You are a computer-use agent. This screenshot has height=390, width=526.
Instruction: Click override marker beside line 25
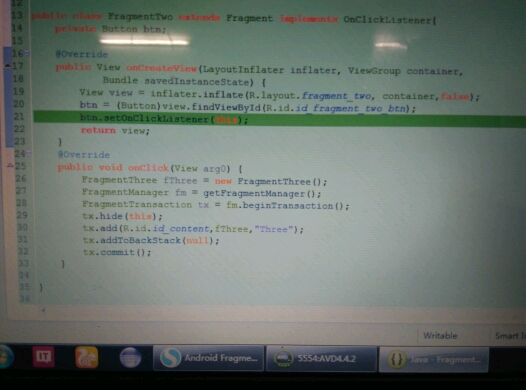click(10, 165)
